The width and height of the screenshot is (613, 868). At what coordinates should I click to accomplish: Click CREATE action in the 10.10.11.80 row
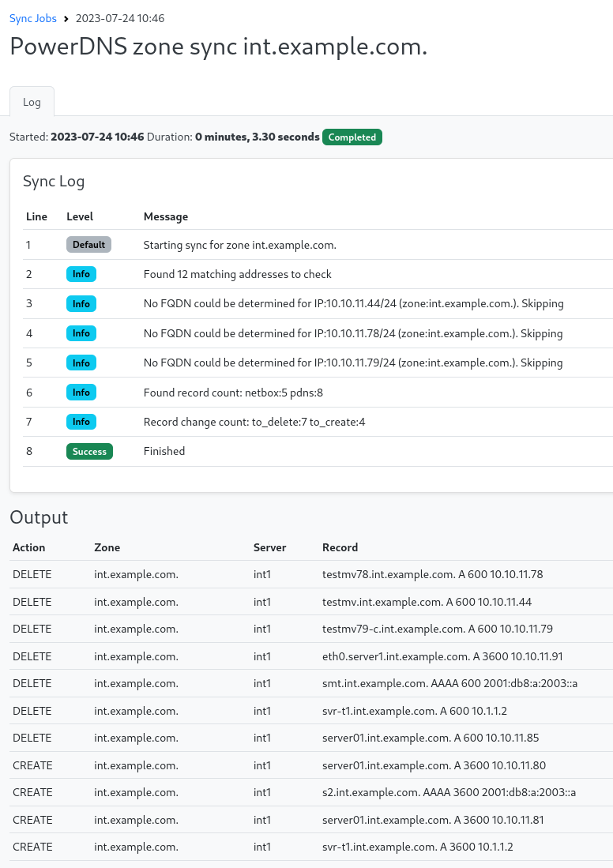[32, 765]
